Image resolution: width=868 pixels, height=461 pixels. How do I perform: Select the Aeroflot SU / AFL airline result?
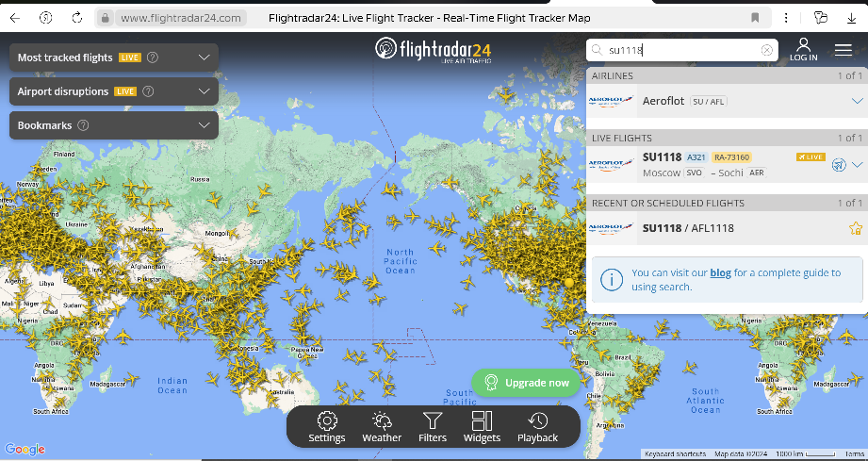coord(727,101)
